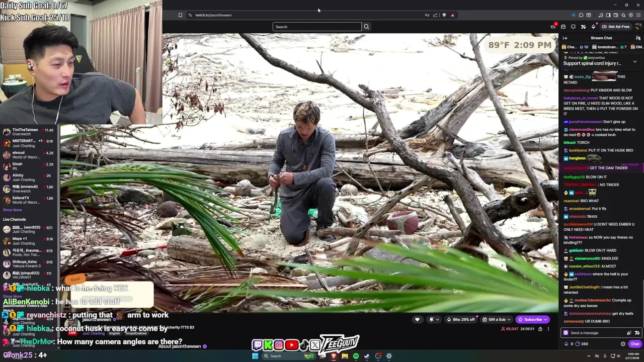The image size is (644, 362).
Task: Open Brave Leo AI sparkle icon
Action: click(x=623, y=15)
